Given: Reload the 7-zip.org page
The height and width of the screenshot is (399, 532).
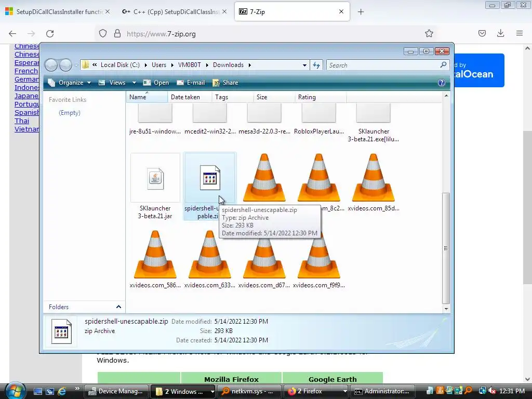Looking at the screenshot, I should [50, 34].
